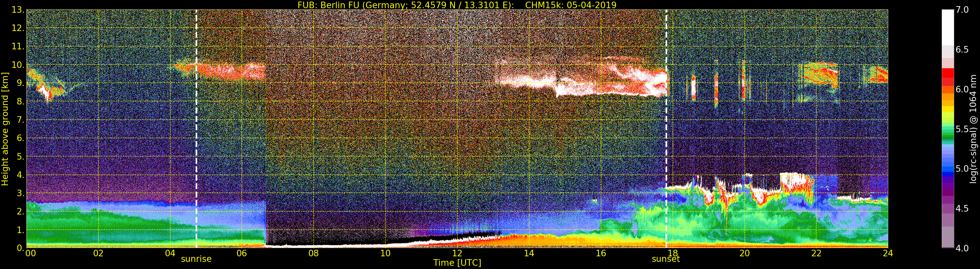Click the colorbar tick value 4.5
The height and width of the screenshot is (269, 980).
962,209
